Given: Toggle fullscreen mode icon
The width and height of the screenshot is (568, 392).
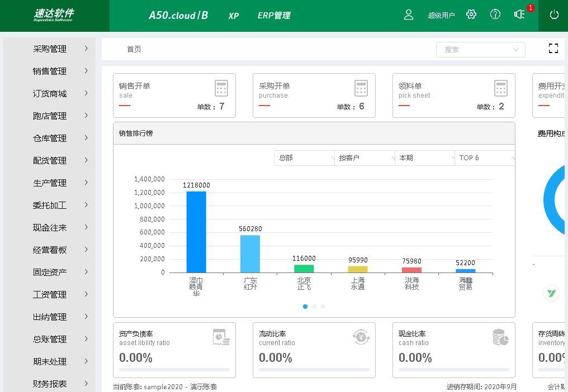Looking at the screenshot, I should coord(553,49).
